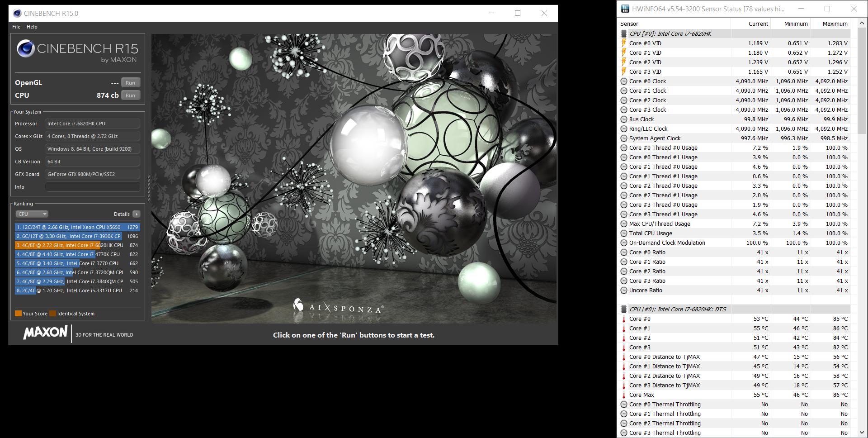Run the CPU benchmark test

coord(130,95)
